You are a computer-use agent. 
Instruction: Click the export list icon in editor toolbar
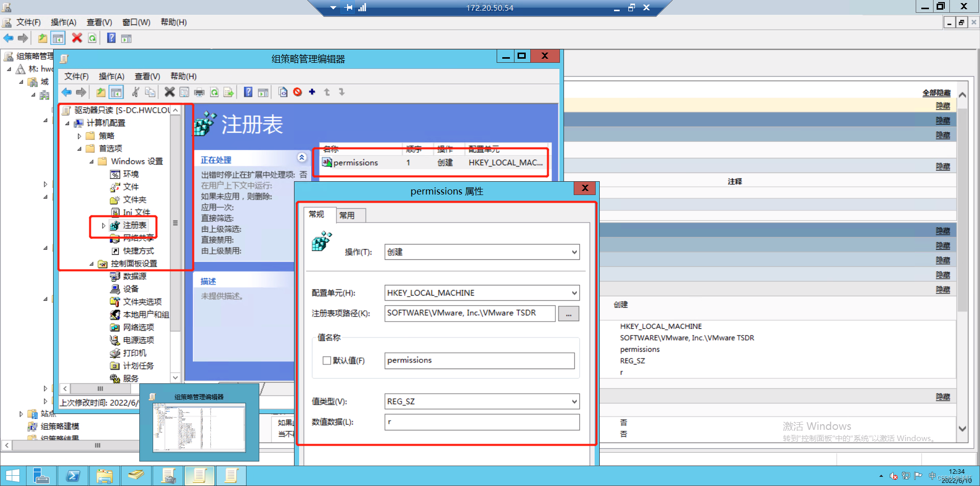tap(229, 92)
